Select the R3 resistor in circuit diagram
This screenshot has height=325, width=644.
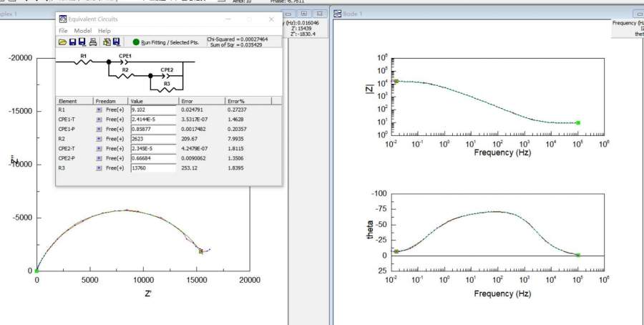(167, 89)
